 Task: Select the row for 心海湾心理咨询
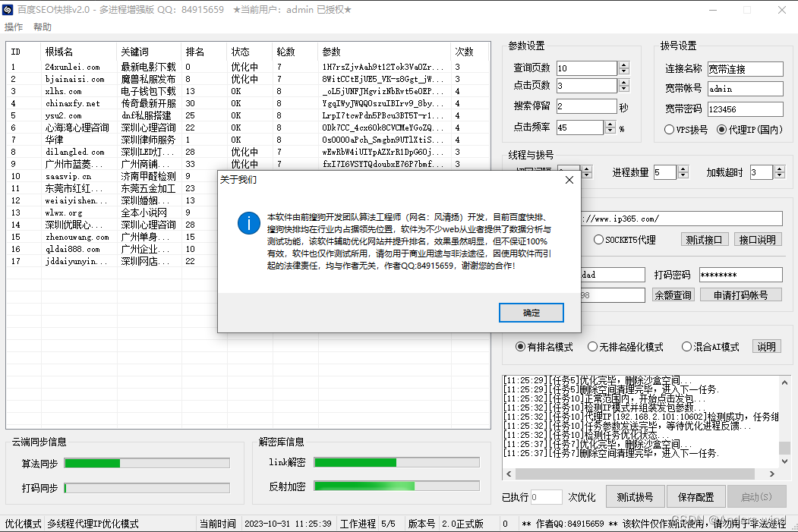(x=248, y=127)
